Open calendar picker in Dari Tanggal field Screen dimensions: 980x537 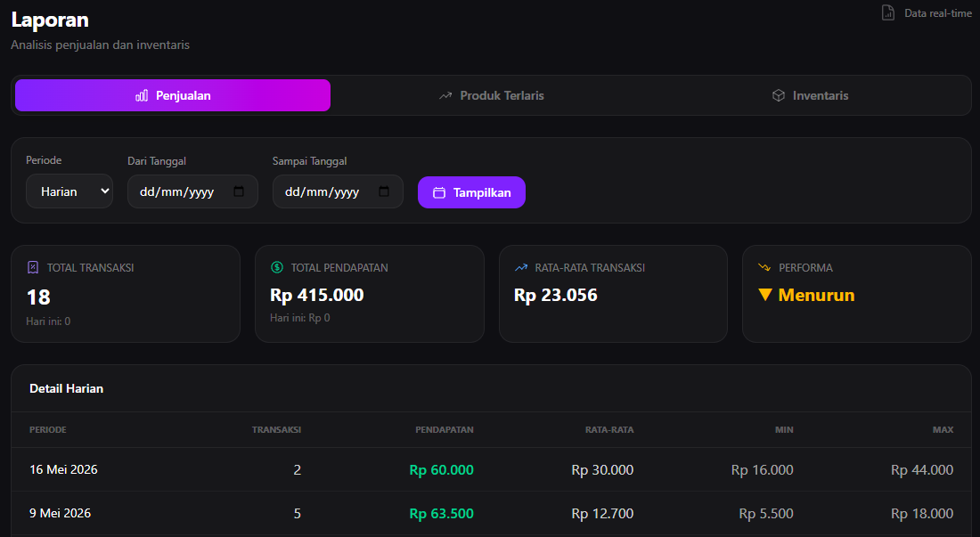239,191
